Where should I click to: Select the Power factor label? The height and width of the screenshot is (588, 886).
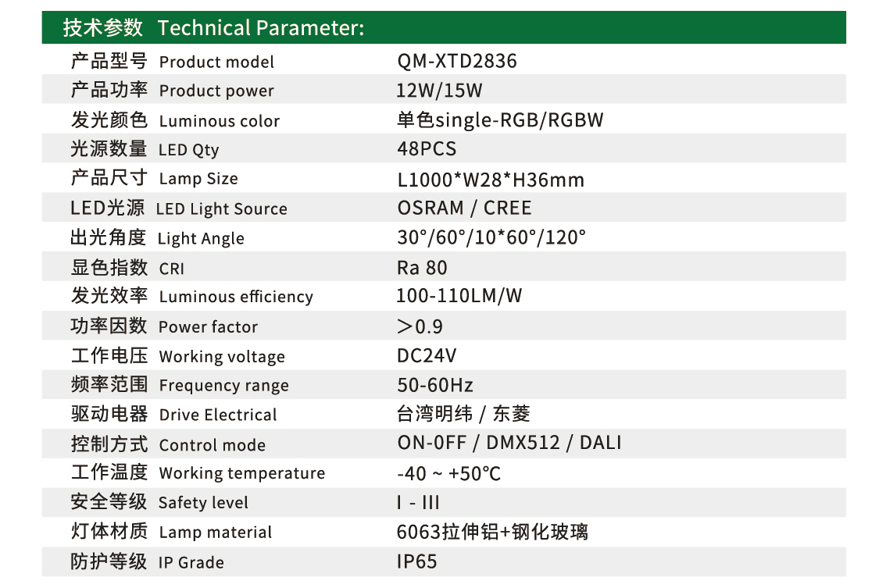208,327
